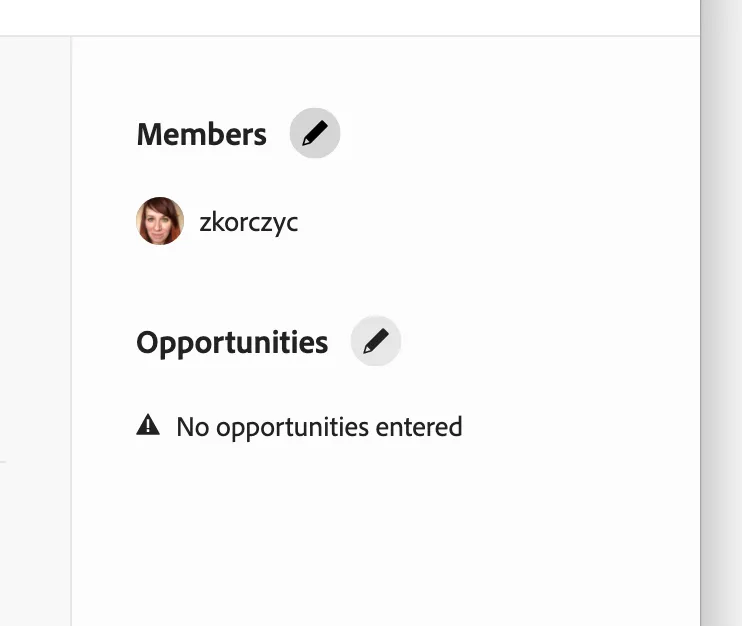Select the zkorczyc member name
Image resolution: width=742 pixels, height=626 pixels.
point(248,222)
